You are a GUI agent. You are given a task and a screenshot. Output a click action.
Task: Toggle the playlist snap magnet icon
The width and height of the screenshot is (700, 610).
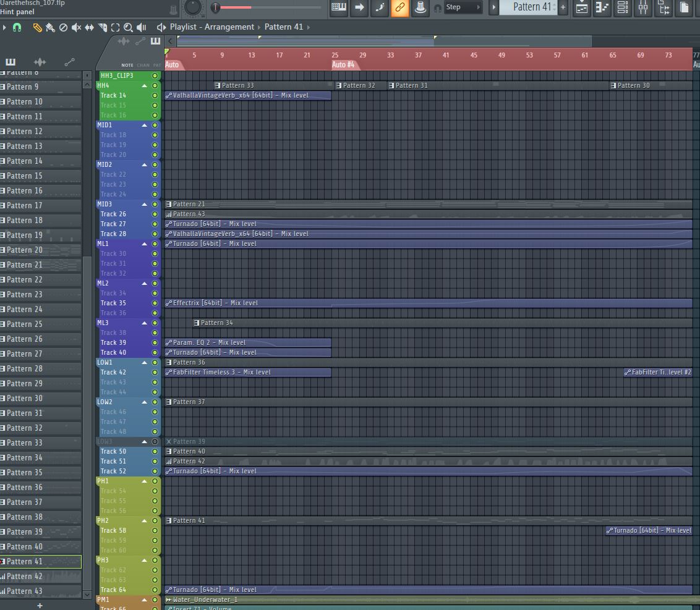click(17, 28)
